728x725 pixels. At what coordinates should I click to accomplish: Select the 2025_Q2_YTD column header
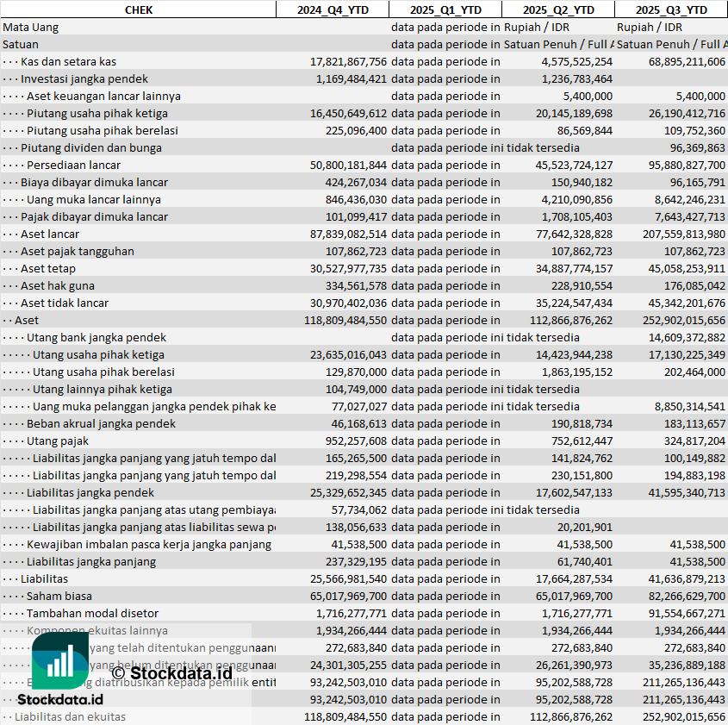tap(558, 9)
